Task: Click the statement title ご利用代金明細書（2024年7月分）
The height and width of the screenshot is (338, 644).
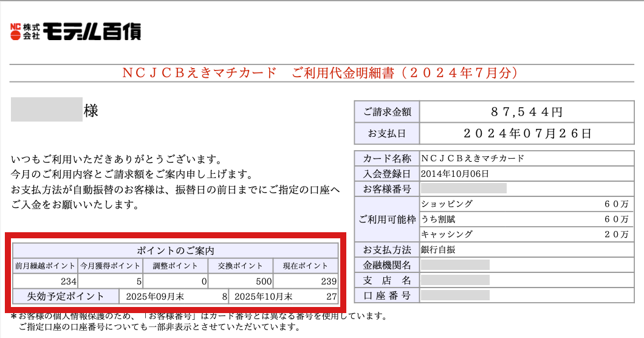Action: tap(405, 73)
